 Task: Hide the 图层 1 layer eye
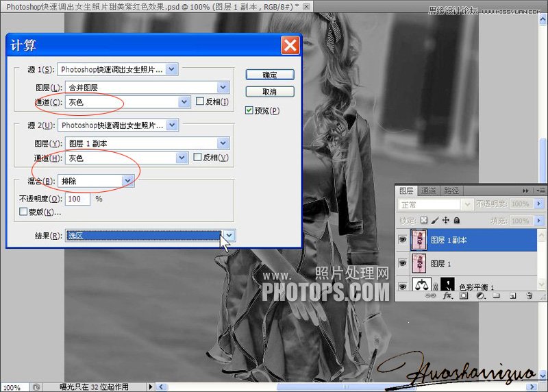[403, 263]
